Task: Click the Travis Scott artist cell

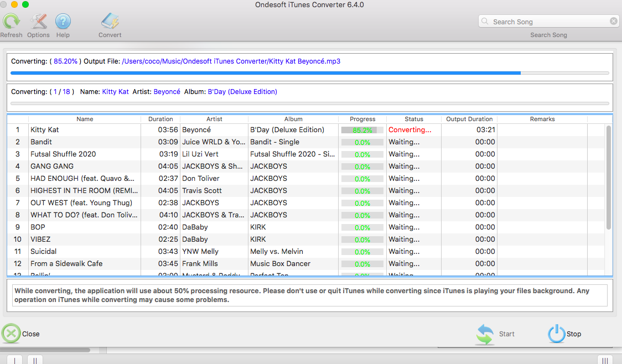Action: pyautogui.click(x=202, y=191)
